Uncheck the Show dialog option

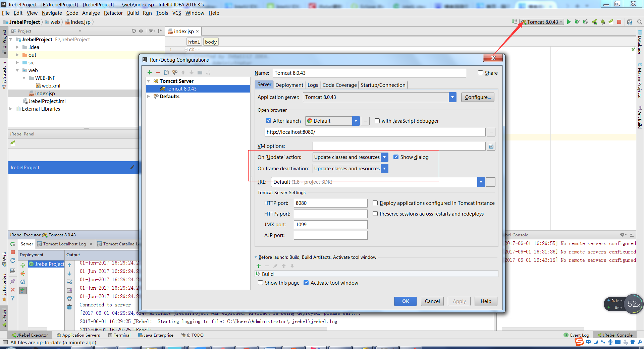(396, 157)
